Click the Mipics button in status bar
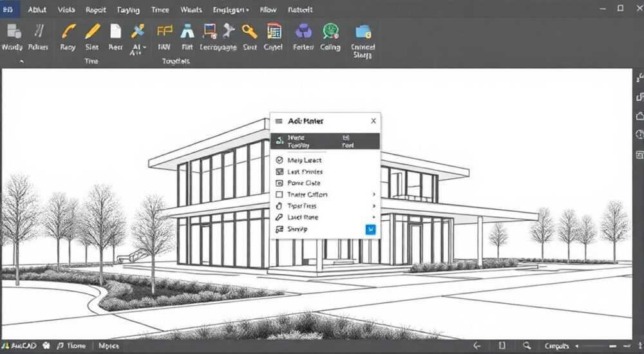644x354 pixels. [109, 346]
